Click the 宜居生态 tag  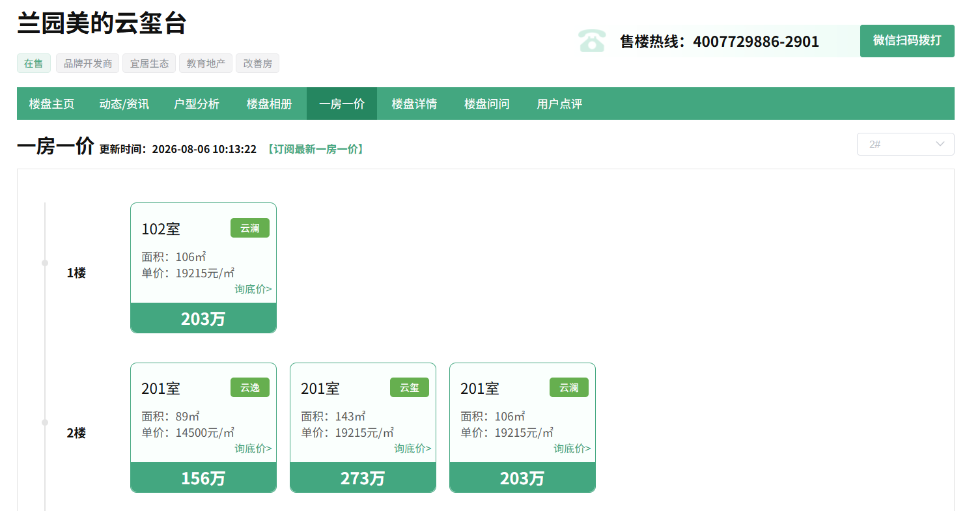149,63
